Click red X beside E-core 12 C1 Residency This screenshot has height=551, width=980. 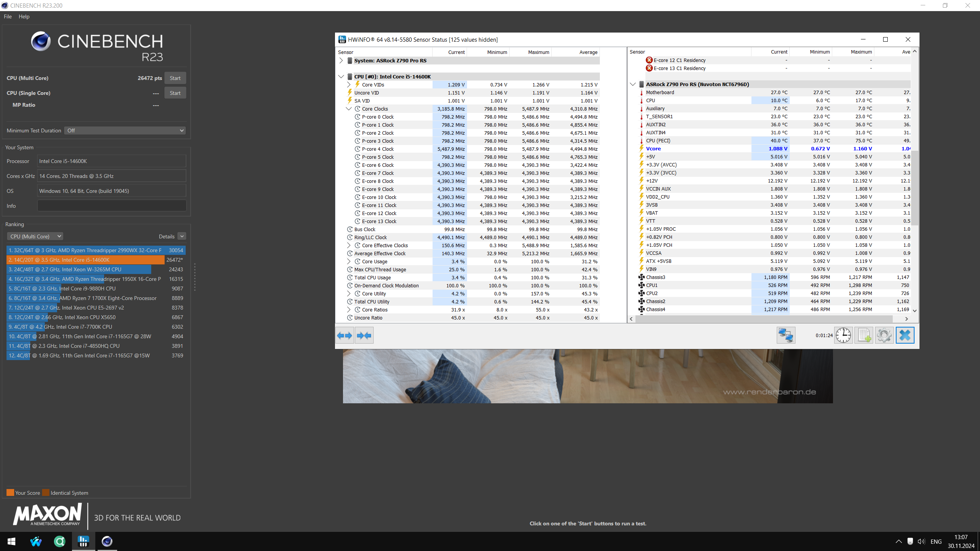pos(649,60)
